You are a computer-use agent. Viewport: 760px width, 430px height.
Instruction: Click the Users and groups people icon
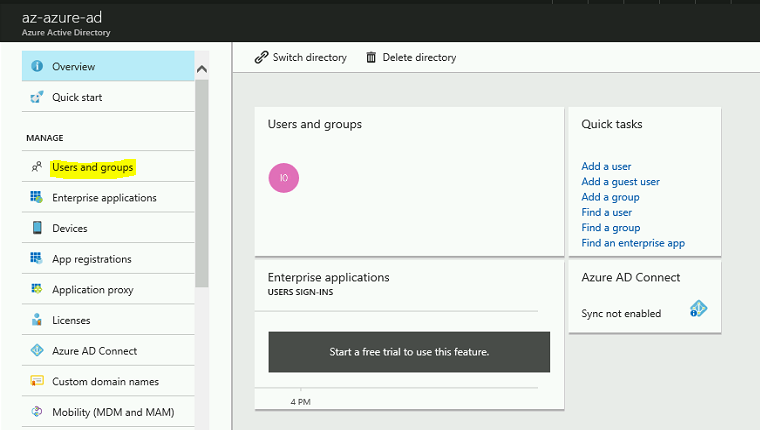(x=37, y=167)
